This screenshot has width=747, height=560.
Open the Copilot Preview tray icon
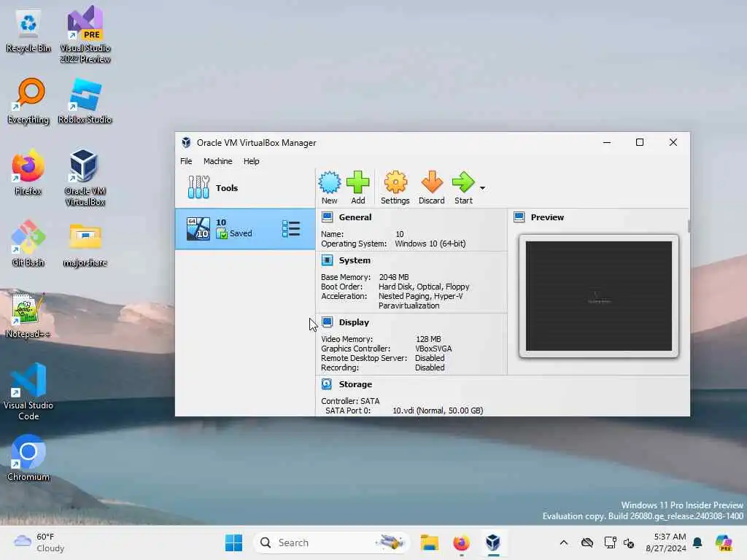(723, 542)
